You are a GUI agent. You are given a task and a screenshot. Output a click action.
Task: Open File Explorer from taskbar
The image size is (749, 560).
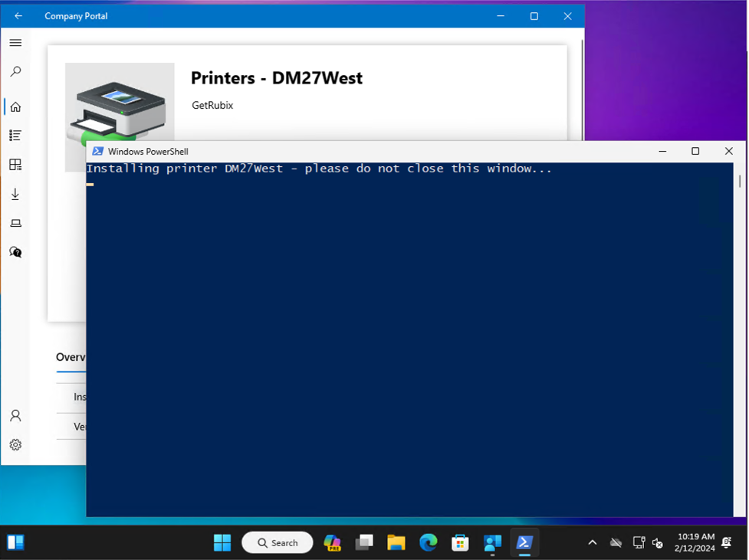click(x=396, y=542)
